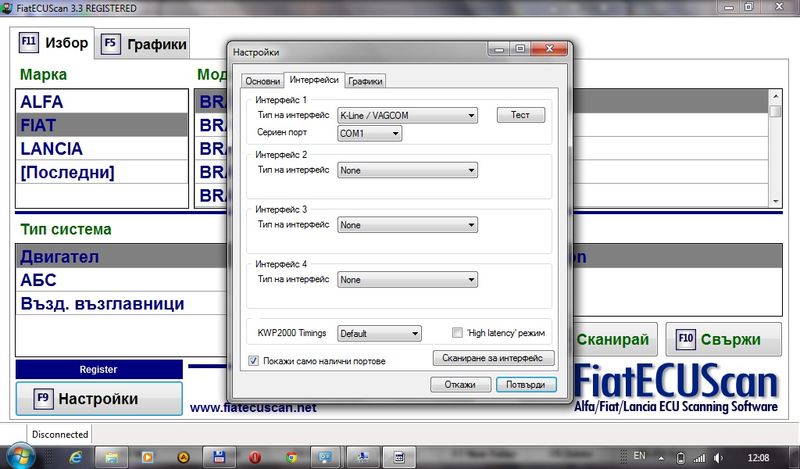Viewport: 800px width, 469px height.
Task: Open Google Chrome from the taskbar
Action: [x=291, y=456]
